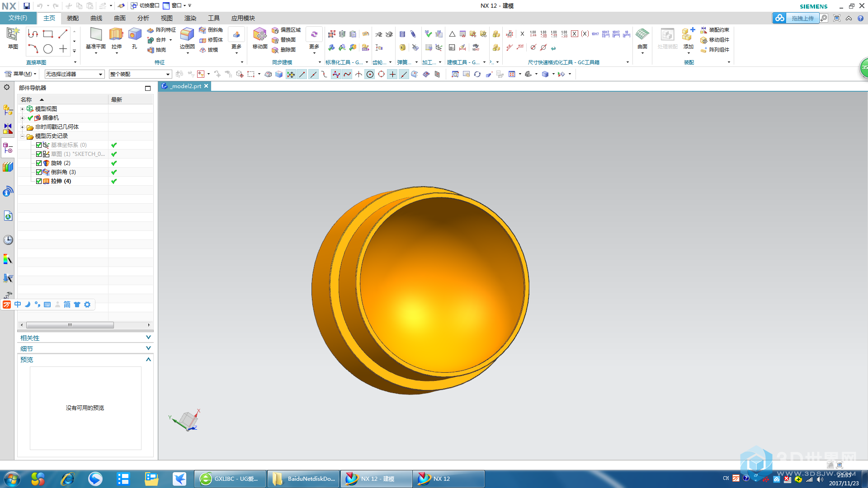The height and width of the screenshot is (488, 868).
Task: Click Move Component (移动组件)
Action: click(715, 40)
